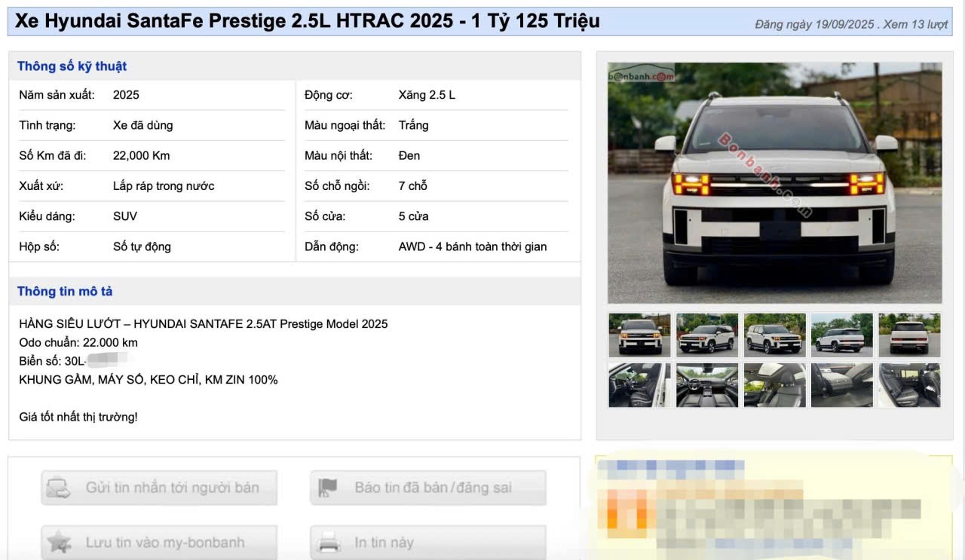The height and width of the screenshot is (560, 965).
Task: Report listing with 'Báo tin đã bán / đăng sai'
Action: click(x=428, y=488)
